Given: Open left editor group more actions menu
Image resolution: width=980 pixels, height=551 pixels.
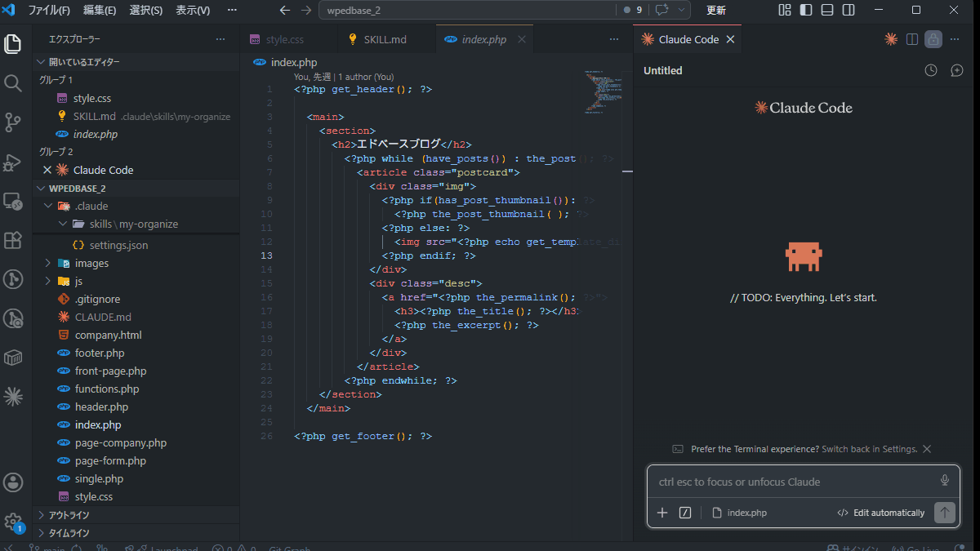Looking at the screenshot, I should pos(614,39).
